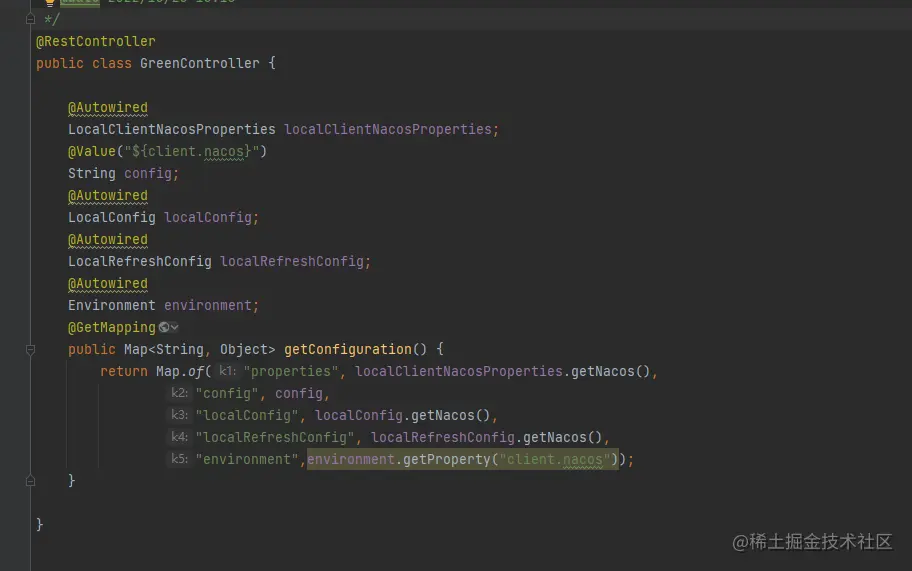Click the @Autowired above LocalClientNacosProperties
Screen dimensions: 912x571
pyautogui.click(x=108, y=108)
